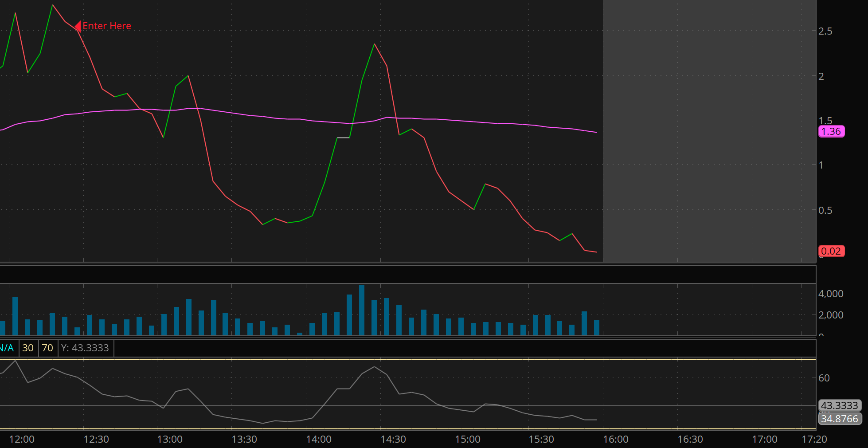Click the 4,000 volume axis label
The image size is (868, 448).
pos(831,294)
